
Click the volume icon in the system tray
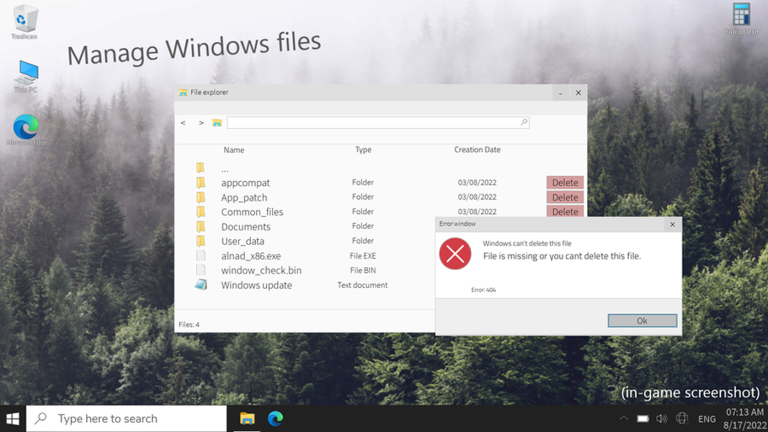[662, 419]
